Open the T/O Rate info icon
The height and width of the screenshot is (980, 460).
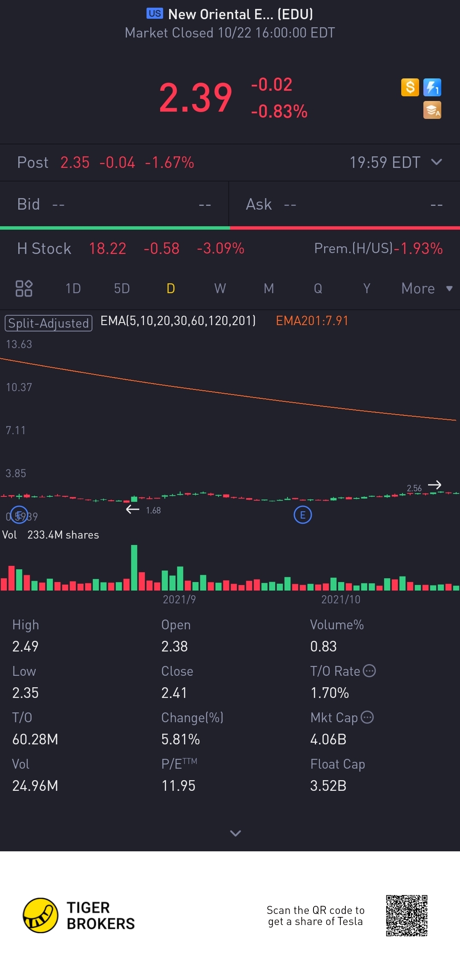[369, 671]
